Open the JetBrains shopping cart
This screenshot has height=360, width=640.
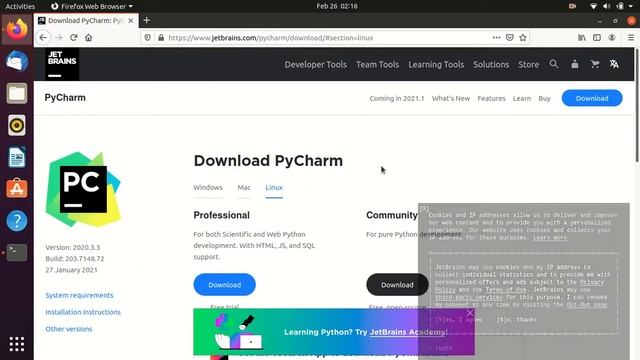tap(595, 64)
